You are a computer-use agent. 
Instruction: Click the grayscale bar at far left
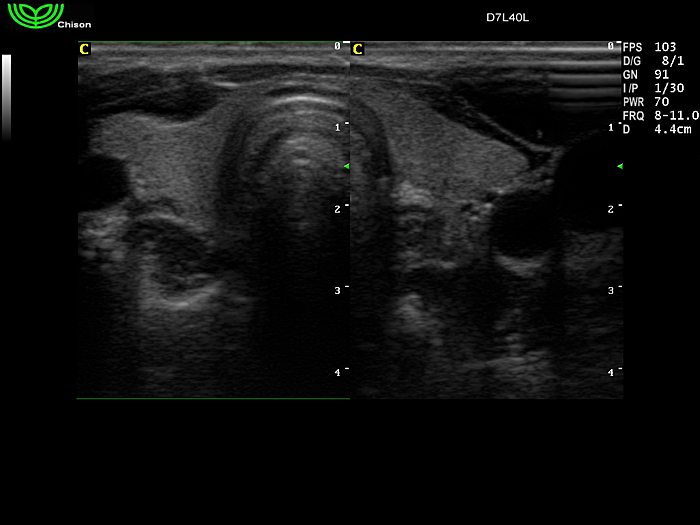[x=7, y=96]
